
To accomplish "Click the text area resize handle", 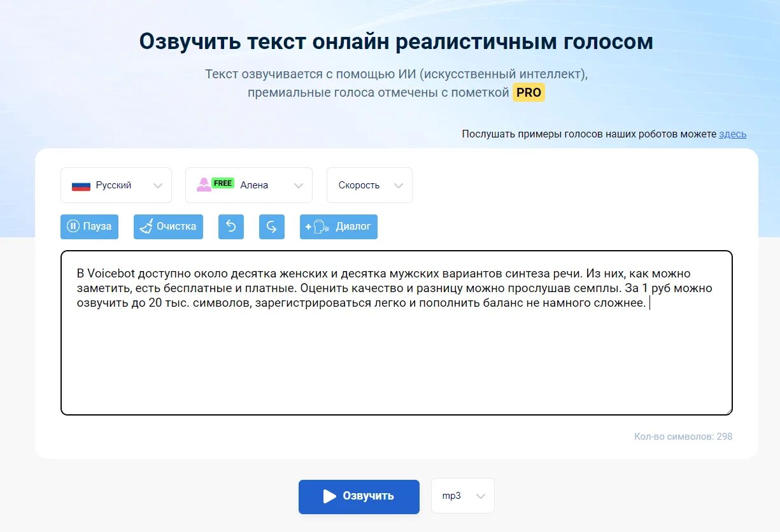I will pos(728,411).
